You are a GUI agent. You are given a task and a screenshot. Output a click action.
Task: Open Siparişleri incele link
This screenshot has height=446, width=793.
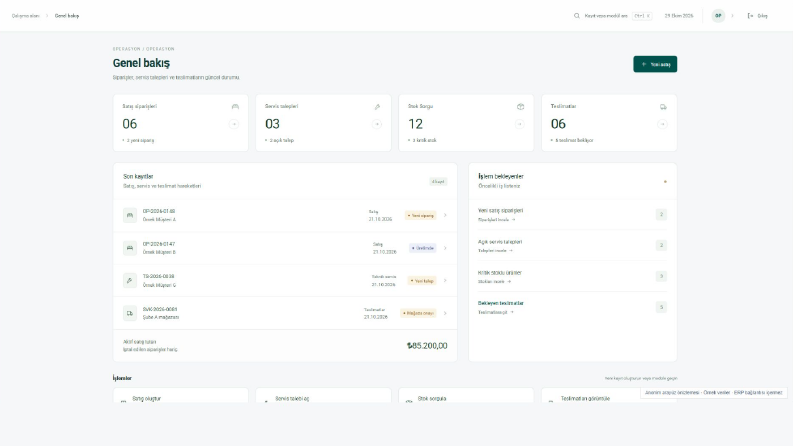[x=497, y=220]
